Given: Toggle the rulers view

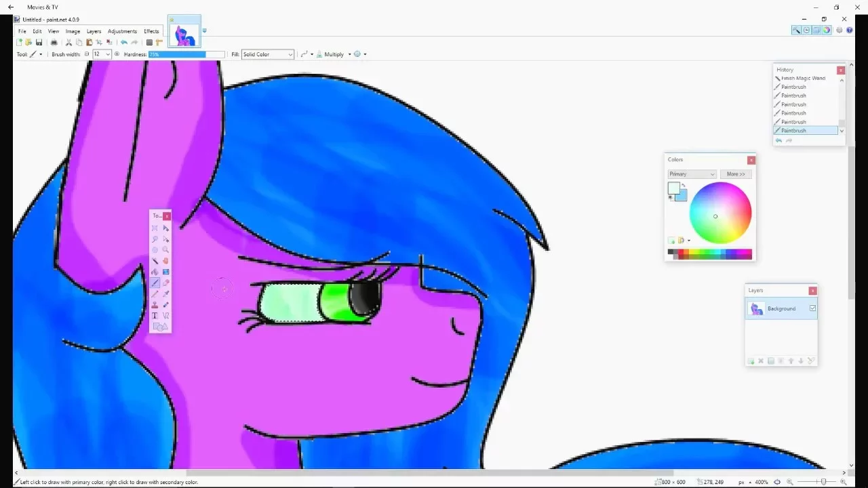Looking at the screenshot, I should (159, 42).
